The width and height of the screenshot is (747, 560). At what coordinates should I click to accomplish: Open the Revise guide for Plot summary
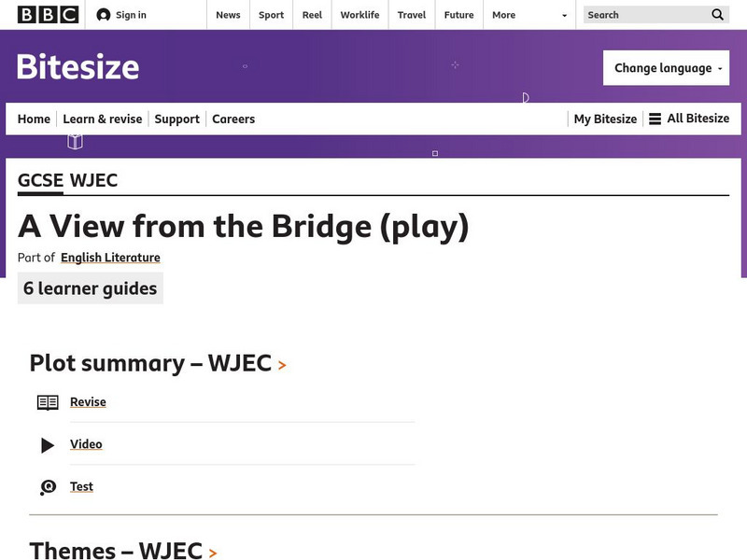pos(88,401)
